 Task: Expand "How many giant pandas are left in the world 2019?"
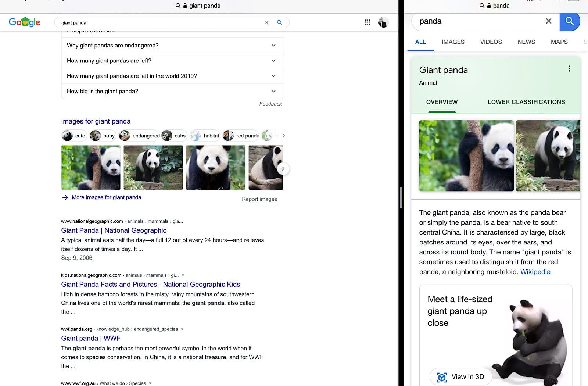click(172, 76)
